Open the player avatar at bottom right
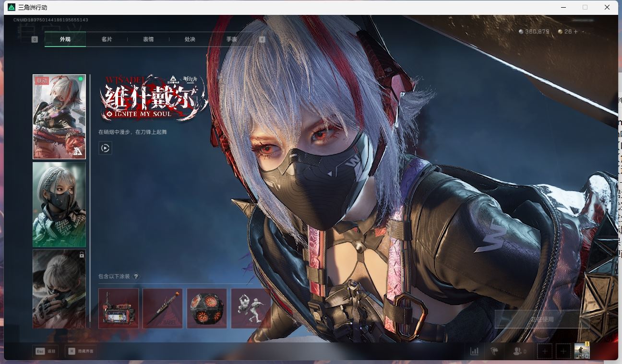Screen dimensions: 622x364 [582, 351]
